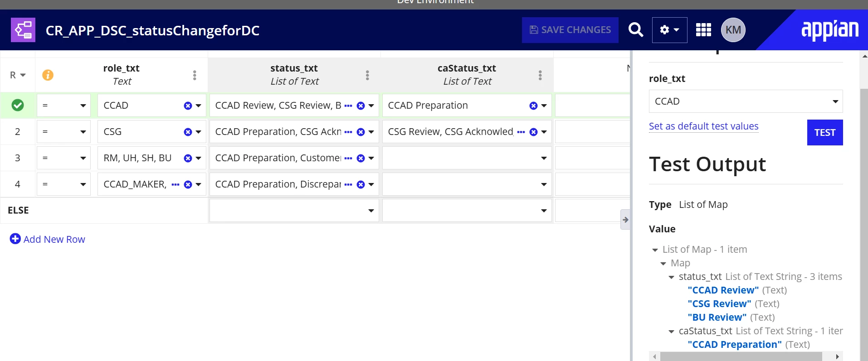
Task: Open the settings gear menu
Action: click(669, 30)
